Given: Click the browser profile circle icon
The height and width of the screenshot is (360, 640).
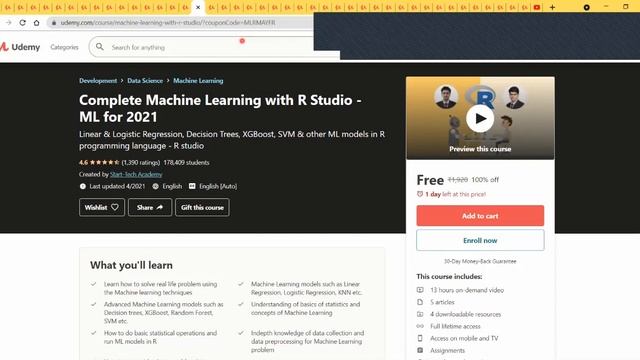Looking at the screenshot, I should [587, 7].
